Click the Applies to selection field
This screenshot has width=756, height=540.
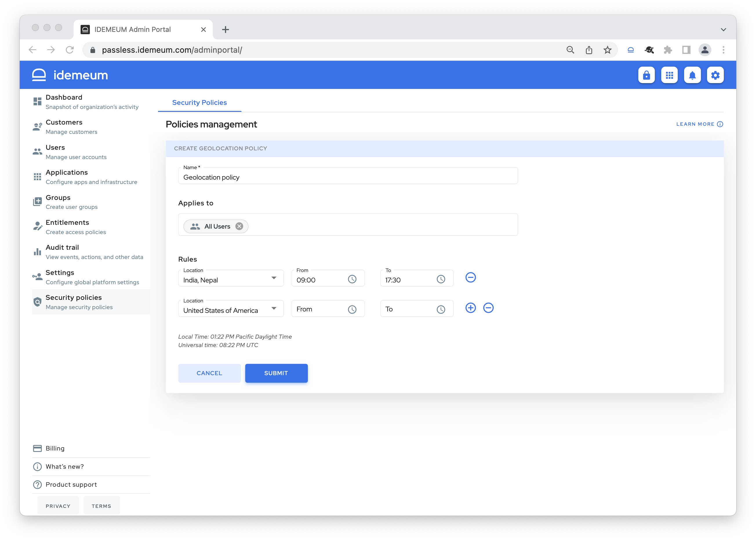tap(348, 225)
